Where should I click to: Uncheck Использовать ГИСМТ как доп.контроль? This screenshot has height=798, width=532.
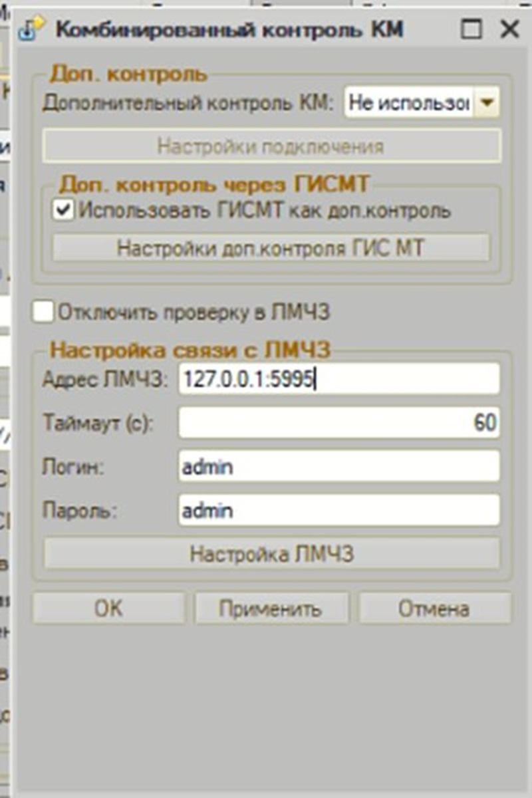[x=63, y=210]
